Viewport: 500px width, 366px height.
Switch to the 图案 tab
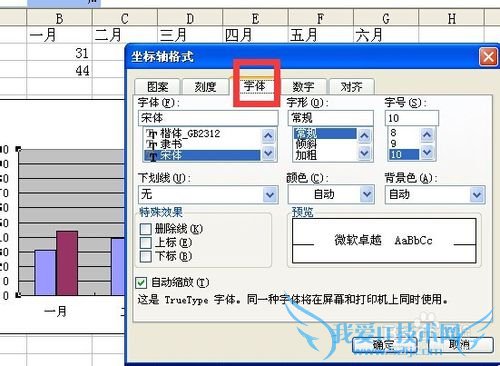click(157, 87)
